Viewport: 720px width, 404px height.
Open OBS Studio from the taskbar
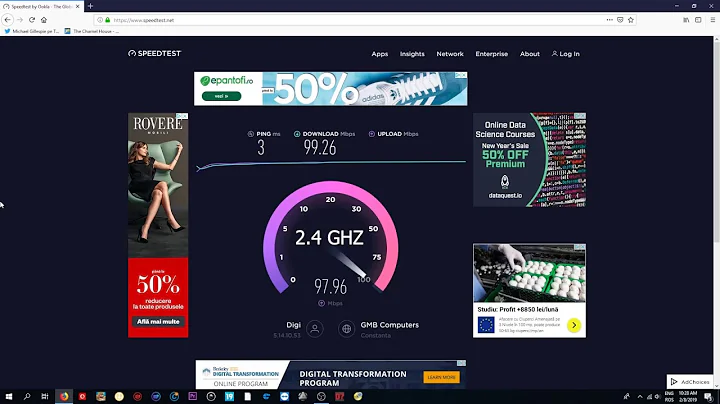[321, 396]
